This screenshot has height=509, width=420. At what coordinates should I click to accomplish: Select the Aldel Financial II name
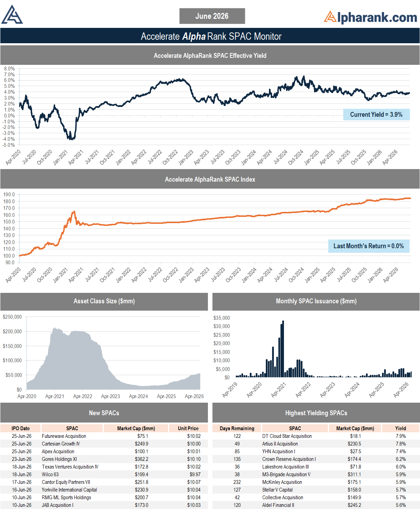click(278, 505)
